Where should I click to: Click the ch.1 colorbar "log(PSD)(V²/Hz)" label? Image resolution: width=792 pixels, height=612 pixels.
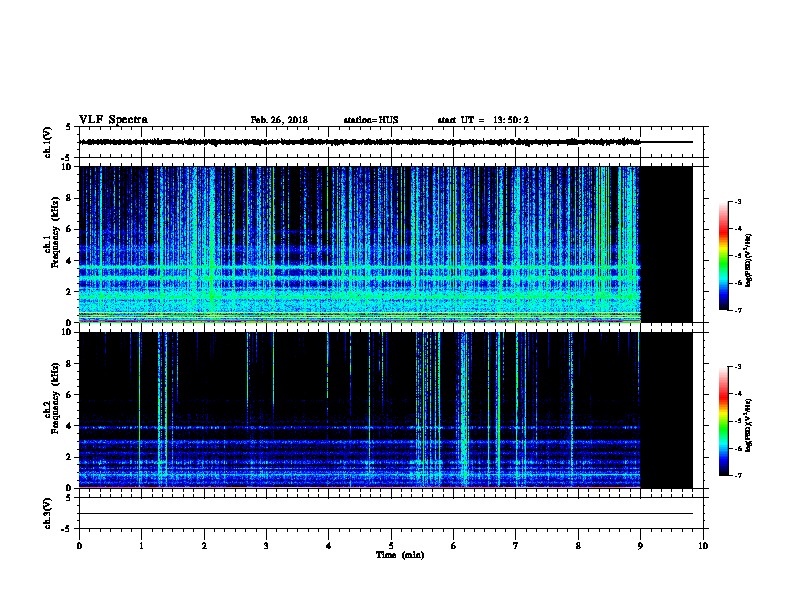click(x=748, y=260)
